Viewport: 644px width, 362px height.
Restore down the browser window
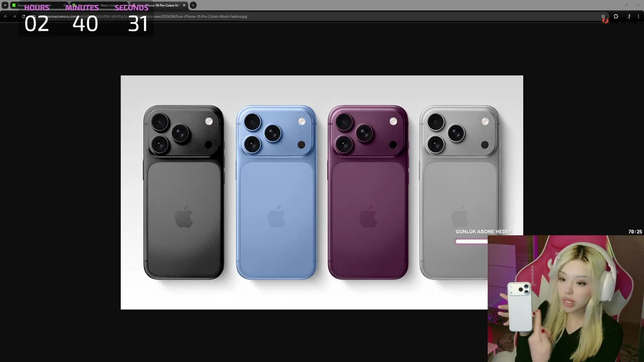click(x=626, y=5)
